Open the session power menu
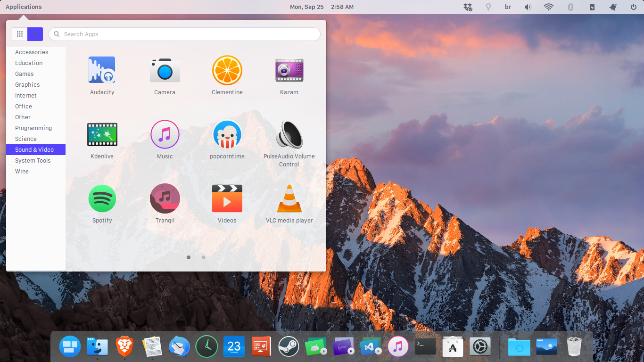Viewport: 644px width, 362px height. (x=634, y=7)
